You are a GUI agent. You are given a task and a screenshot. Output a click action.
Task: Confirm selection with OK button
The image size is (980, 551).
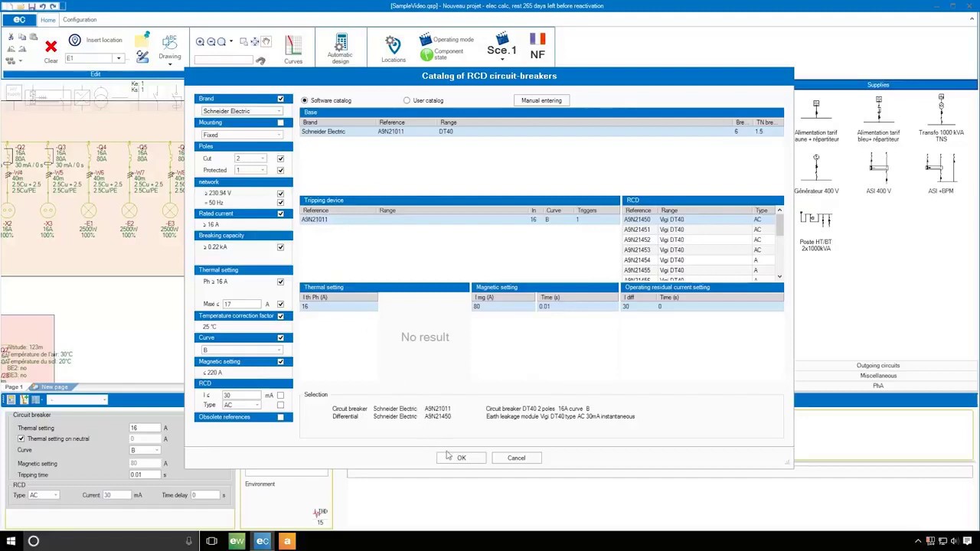pos(462,458)
